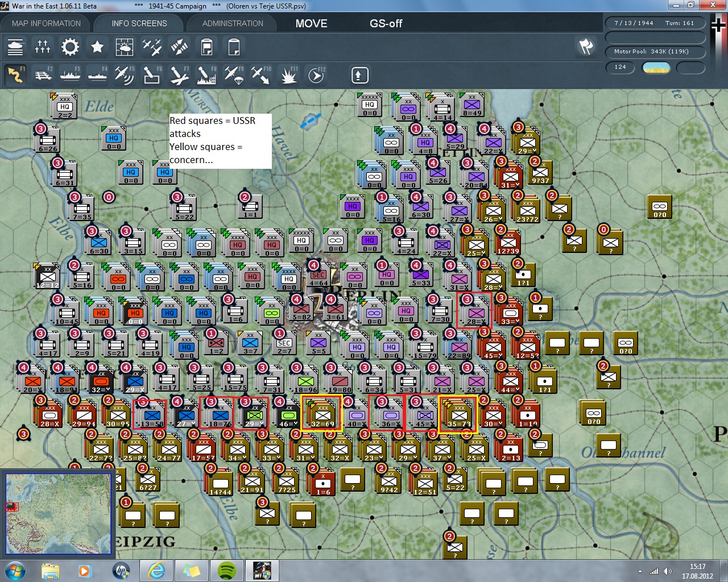
Task: Open the order of battle tank icon
Action: 15,47
